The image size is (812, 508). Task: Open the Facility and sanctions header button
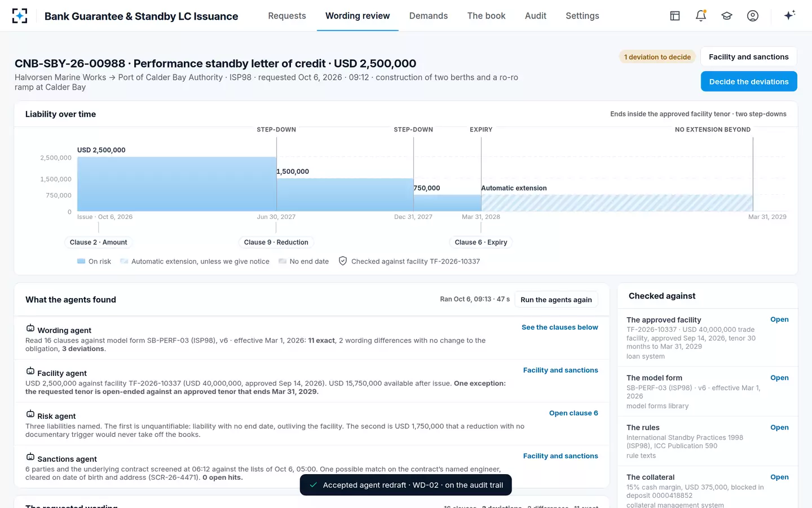point(749,56)
